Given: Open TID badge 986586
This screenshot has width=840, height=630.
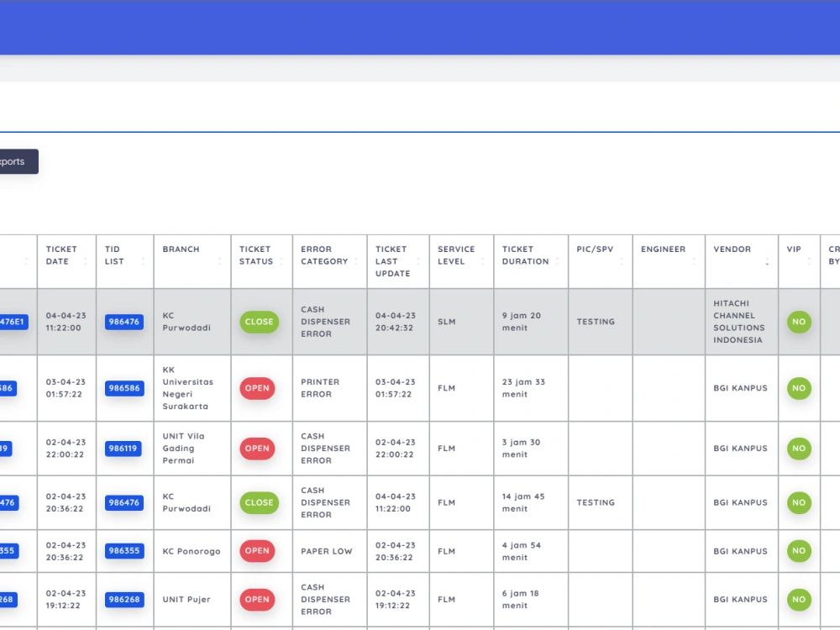Looking at the screenshot, I should coord(124,388).
